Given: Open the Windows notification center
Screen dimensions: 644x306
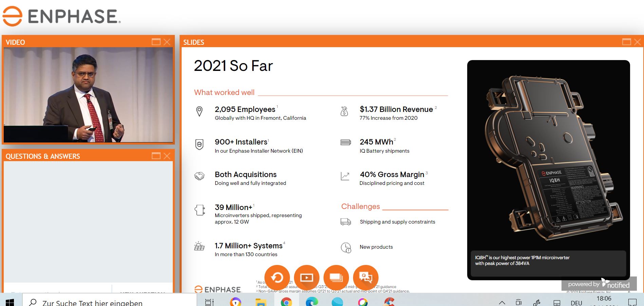Looking at the screenshot, I should (x=632, y=302).
